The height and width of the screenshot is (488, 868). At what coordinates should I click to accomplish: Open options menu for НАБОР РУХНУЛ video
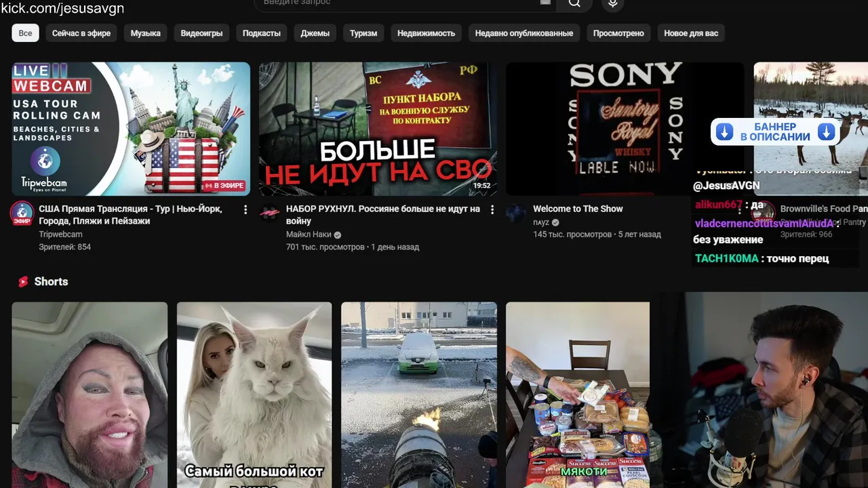tap(492, 210)
